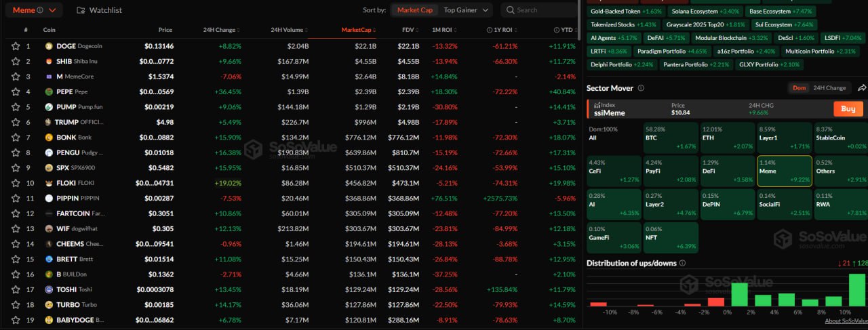Click the green bar above 0%
868x330 pixels.
click(739, 295)
